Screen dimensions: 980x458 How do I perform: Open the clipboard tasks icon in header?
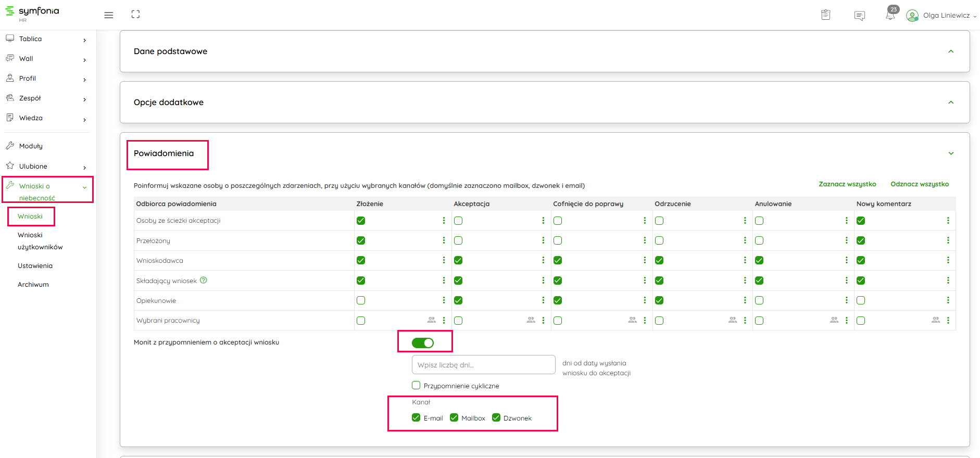coord(825,15)
